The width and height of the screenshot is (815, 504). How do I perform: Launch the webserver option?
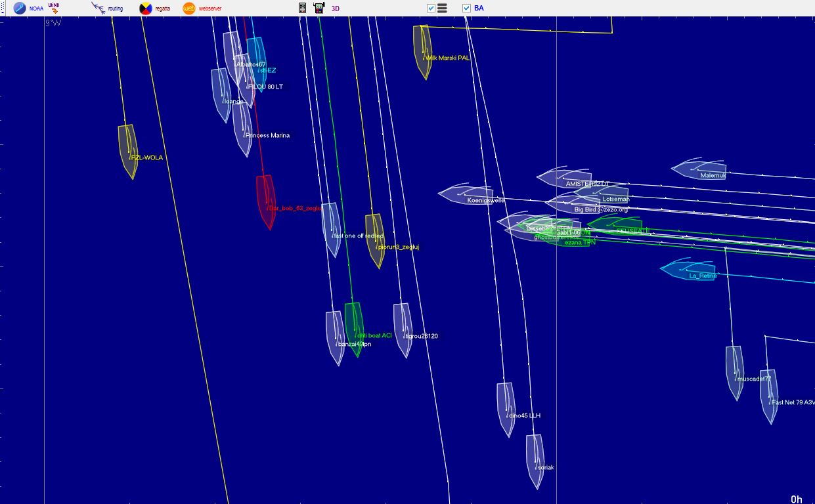pos(202,9)
